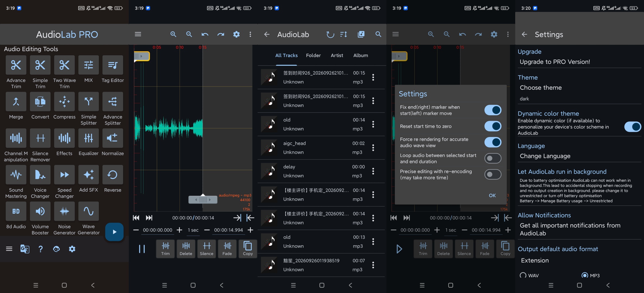The width and height of the screenshot is (644, 293).
Task: Open the Silence Remover tool
Action: [40, 138]
